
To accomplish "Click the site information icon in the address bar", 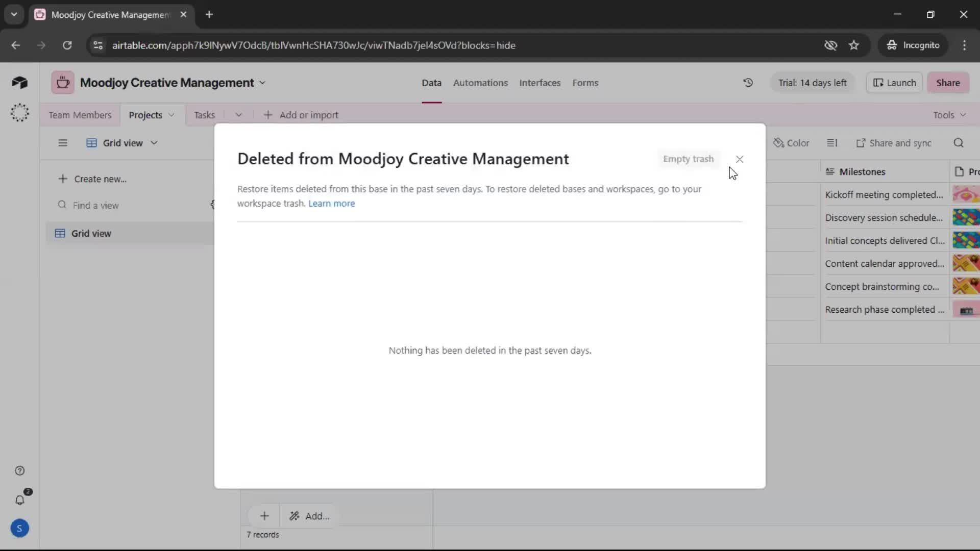I will click(x=98, y=45).
